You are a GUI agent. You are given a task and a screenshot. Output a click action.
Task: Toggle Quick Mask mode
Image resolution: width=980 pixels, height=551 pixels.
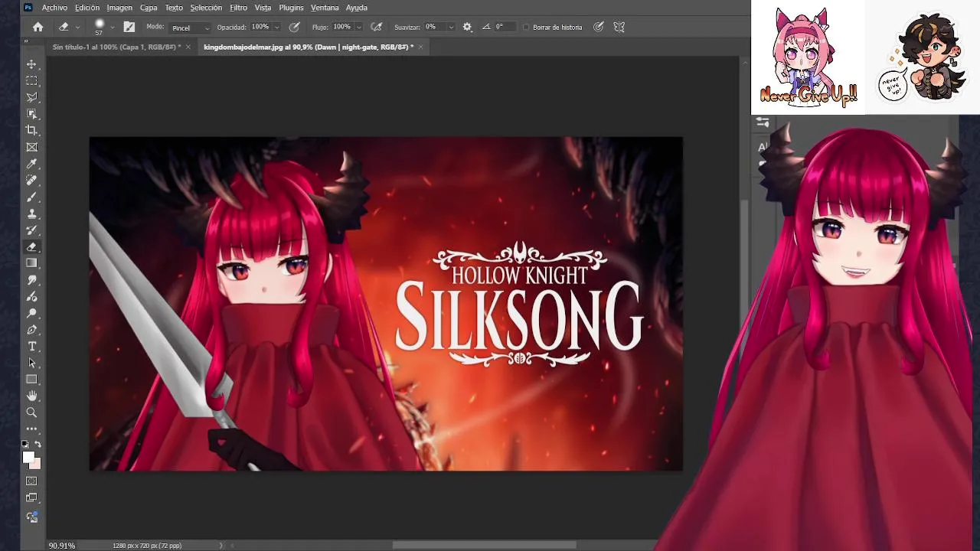(31, 481)
